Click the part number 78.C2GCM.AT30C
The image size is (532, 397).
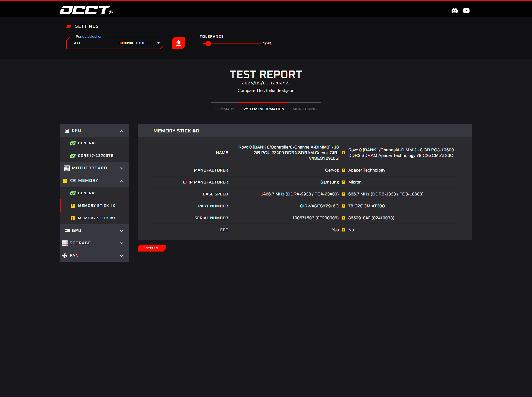[366, 206]
